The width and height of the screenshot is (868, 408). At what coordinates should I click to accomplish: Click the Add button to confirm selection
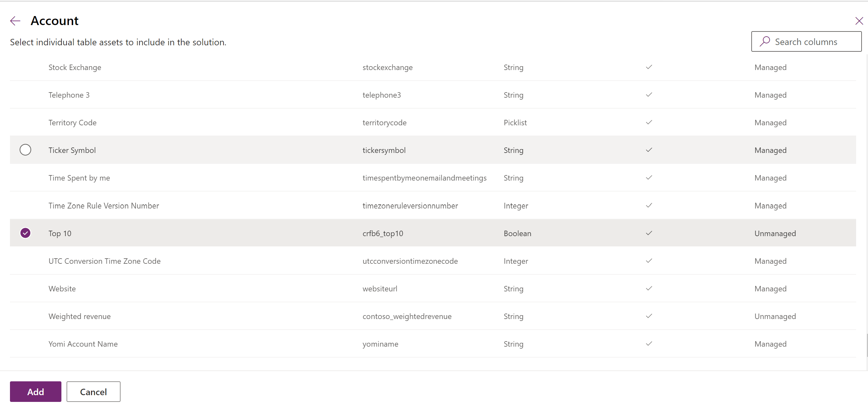pyautogui.click(x=35, y=391)
